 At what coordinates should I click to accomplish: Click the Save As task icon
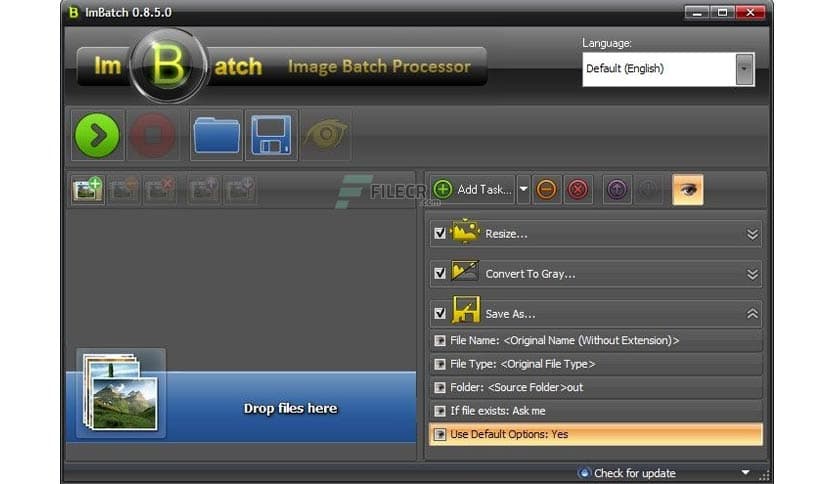[465, 310]
